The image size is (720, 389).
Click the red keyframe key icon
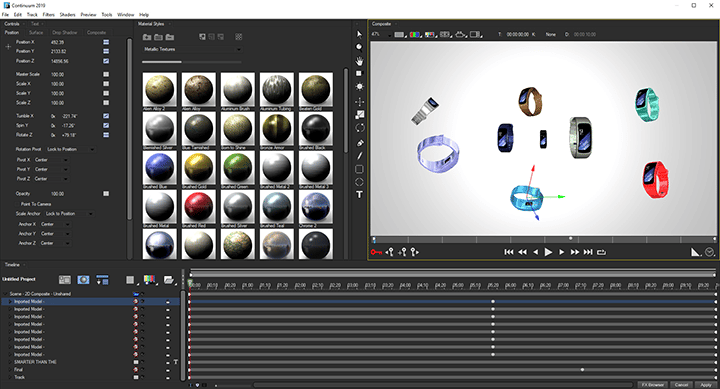point(377,252)
